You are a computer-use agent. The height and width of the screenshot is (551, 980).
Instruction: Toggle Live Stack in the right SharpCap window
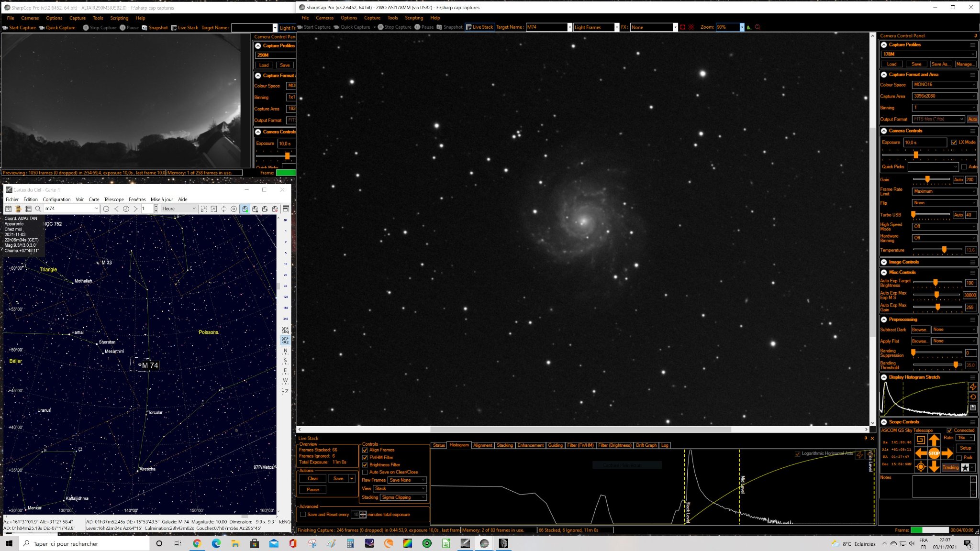479,27
